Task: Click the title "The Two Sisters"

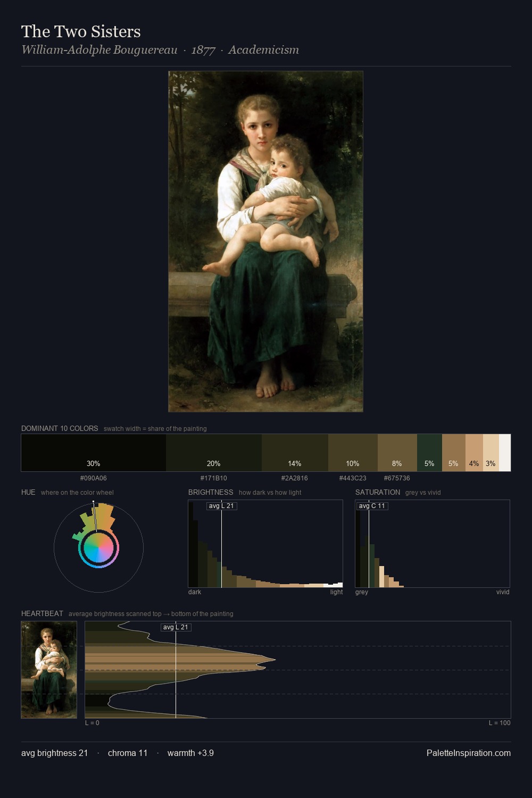Action: tap(81, 31)
